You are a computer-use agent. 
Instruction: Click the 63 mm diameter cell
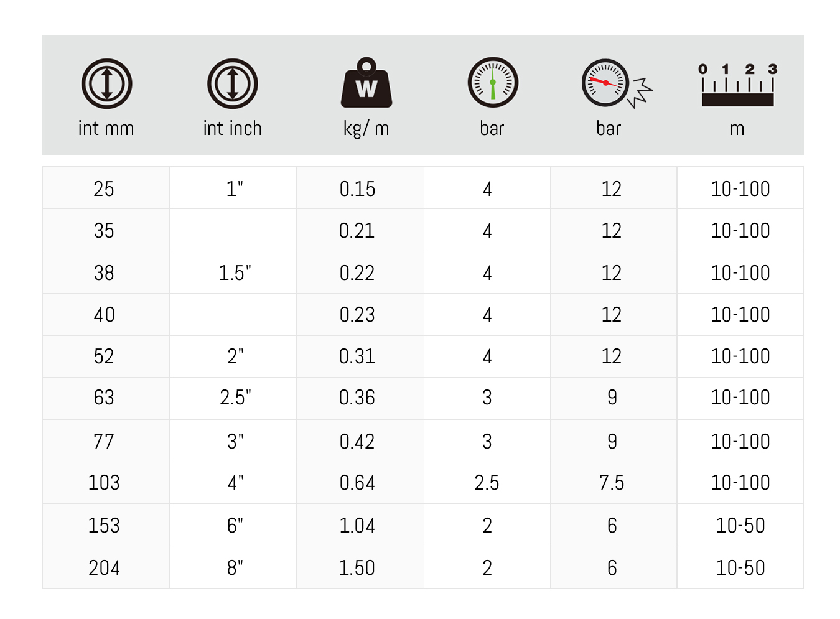click(104, 398)
